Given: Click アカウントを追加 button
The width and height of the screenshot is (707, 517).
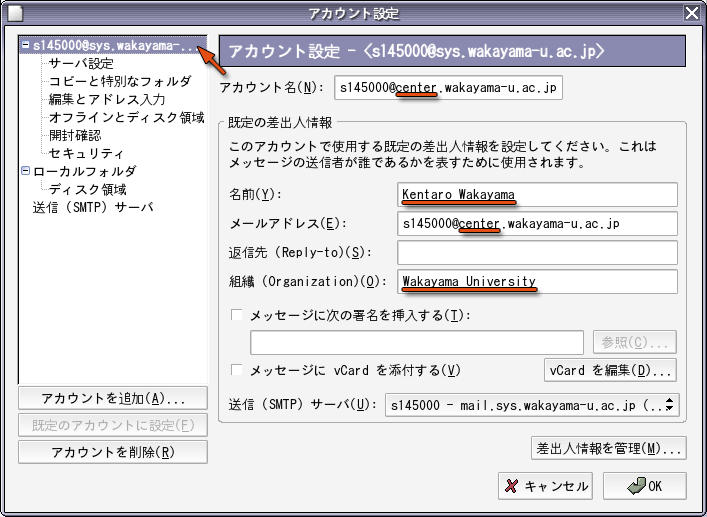Looking at the screenshot, I should (113, 398).
